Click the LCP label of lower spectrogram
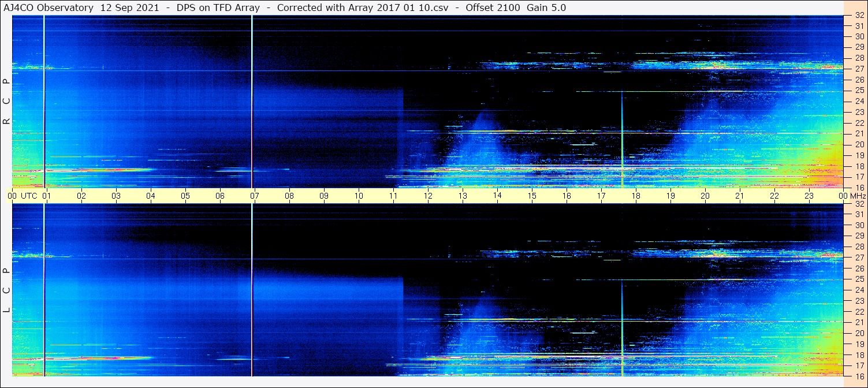This screenshot has height=388, width=868. (x=6, y=290)
